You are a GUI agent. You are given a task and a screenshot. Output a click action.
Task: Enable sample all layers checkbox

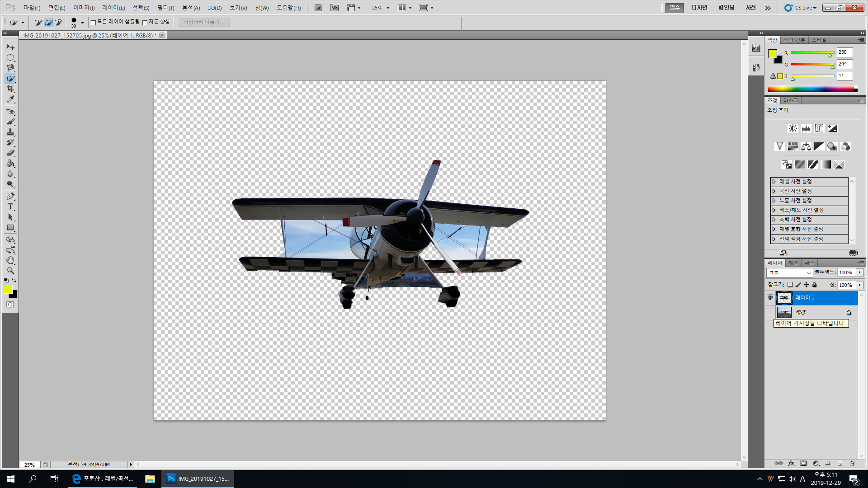[94, 23]
